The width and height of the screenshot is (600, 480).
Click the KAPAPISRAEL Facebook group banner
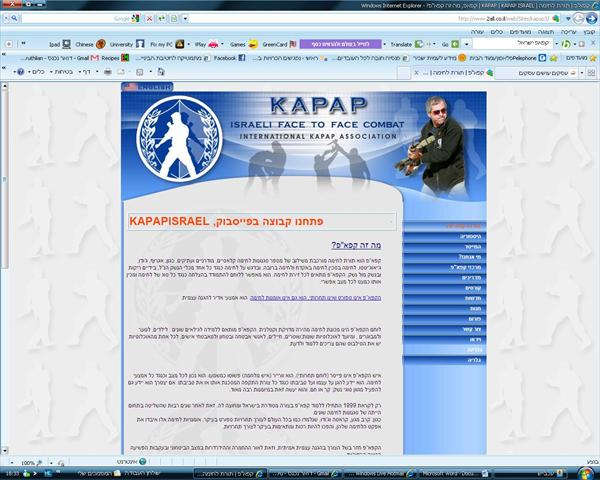[x=262, y=221]
